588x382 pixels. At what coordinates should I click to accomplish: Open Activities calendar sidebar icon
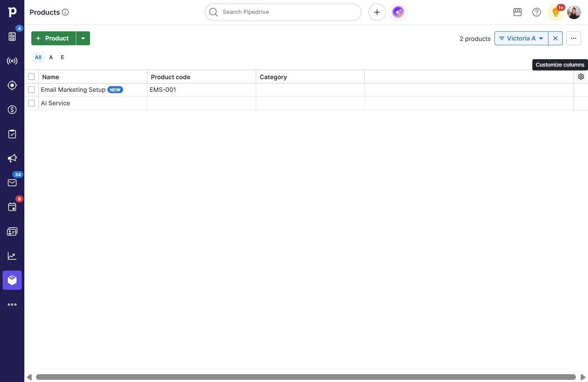coord(12,207)
